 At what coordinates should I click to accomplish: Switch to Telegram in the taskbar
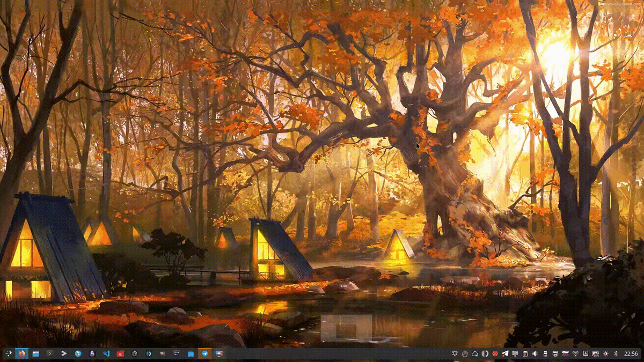205,354
